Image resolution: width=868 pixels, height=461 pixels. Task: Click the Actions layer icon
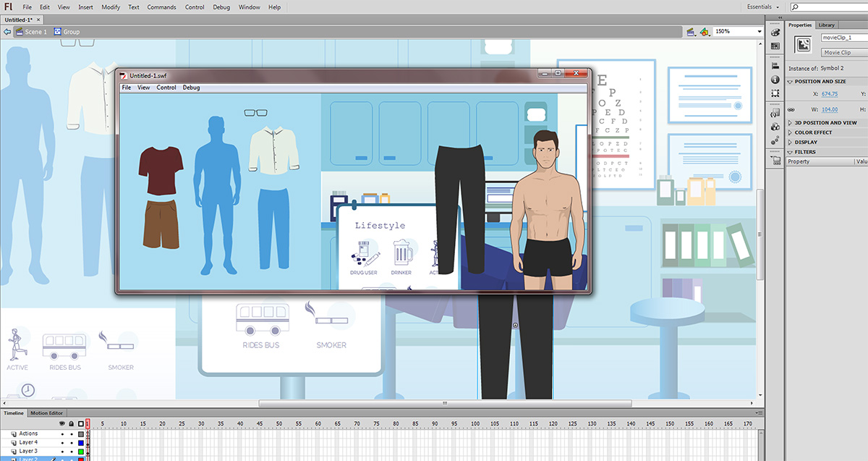(14, 434)
